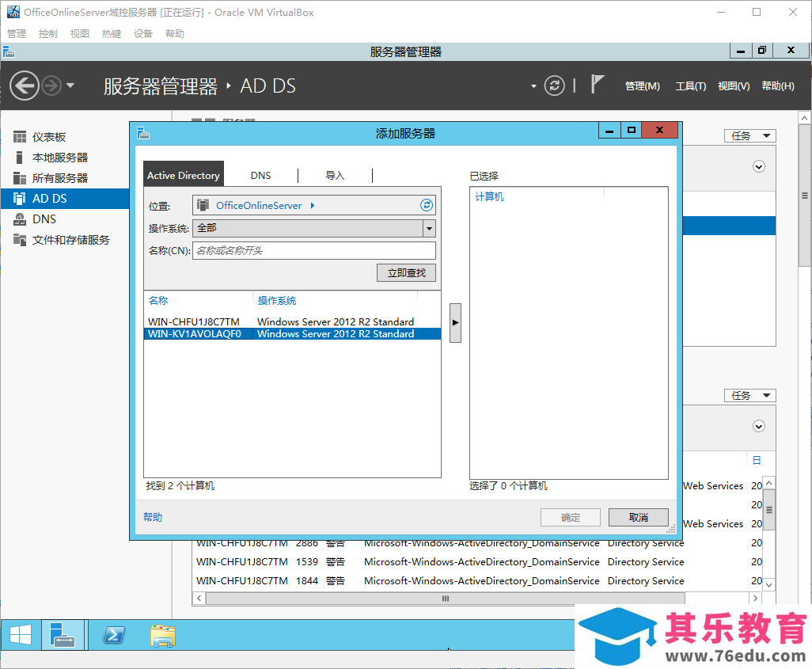Click the Add Servers dialog title icon
Screen dimensions: 812x669
[x=143, y=133]
